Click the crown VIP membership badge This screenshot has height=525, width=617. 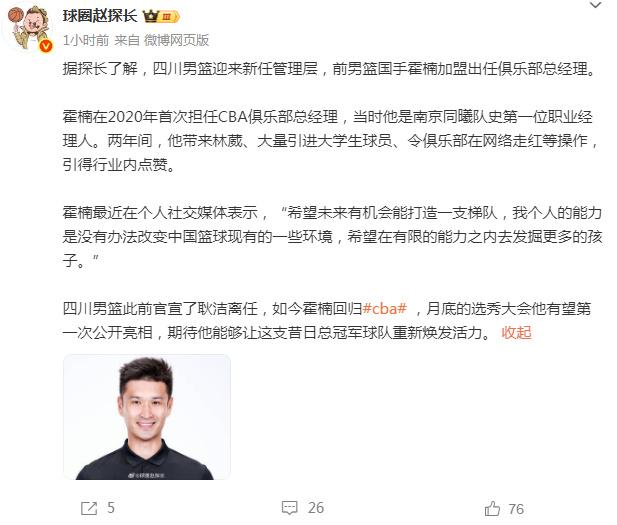[151, 17]
